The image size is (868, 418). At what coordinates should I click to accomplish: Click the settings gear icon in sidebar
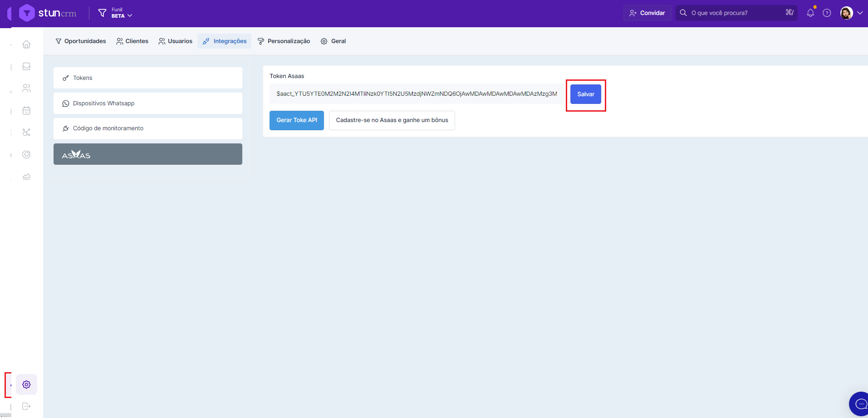26,384
